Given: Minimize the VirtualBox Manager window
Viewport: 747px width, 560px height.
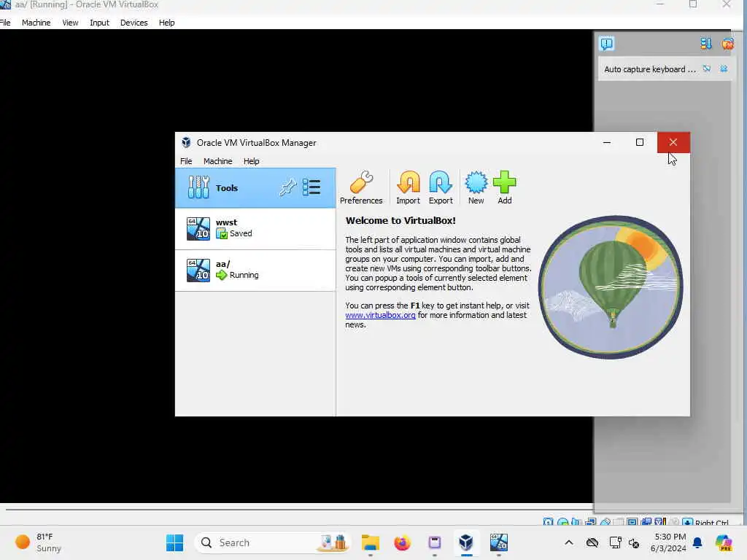Looking at the screenshot, I should coord(607,142).
